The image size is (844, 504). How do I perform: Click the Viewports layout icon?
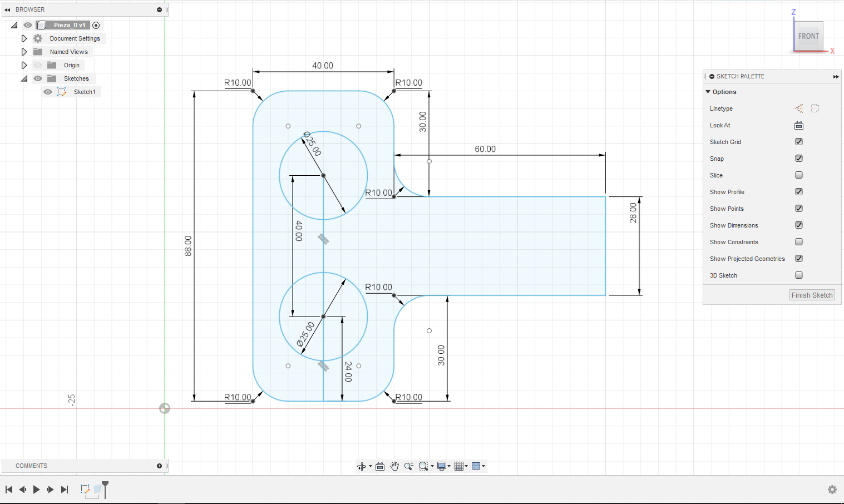(476, 466)
